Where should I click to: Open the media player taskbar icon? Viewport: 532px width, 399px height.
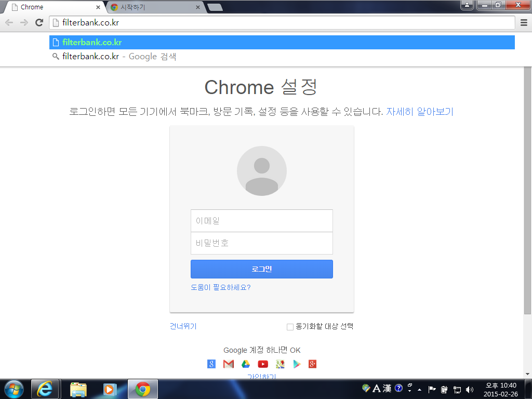coord(110,389)
